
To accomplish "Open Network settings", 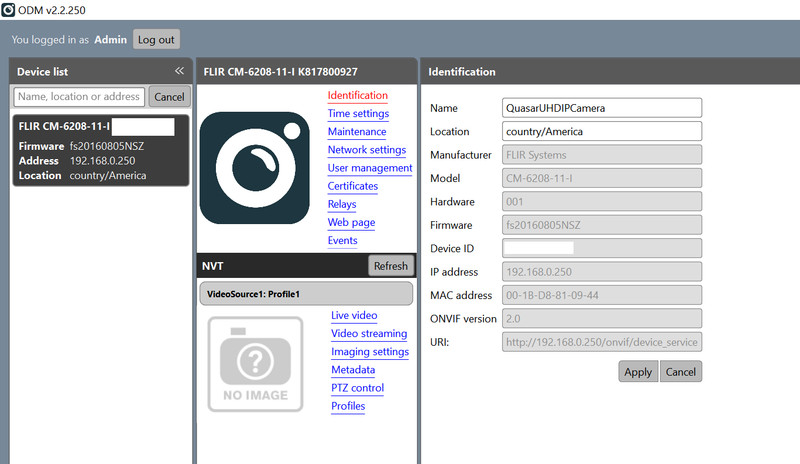I will (367, 150).
